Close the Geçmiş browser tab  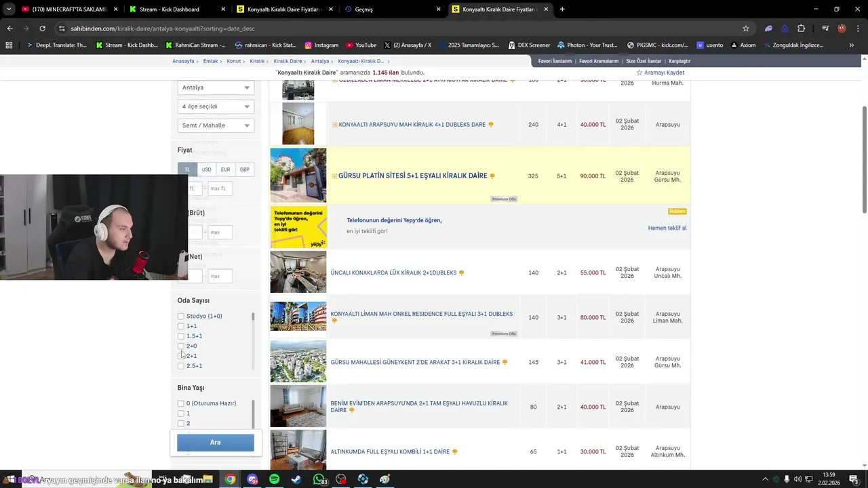pyautogui.click(x=439, y=9)
